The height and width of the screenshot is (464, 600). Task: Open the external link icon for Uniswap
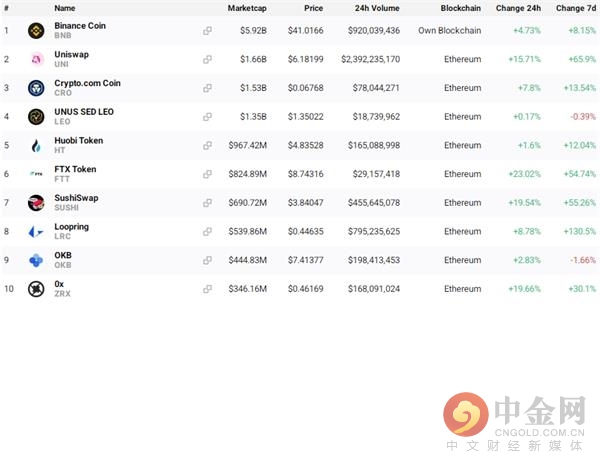(207, 59)
